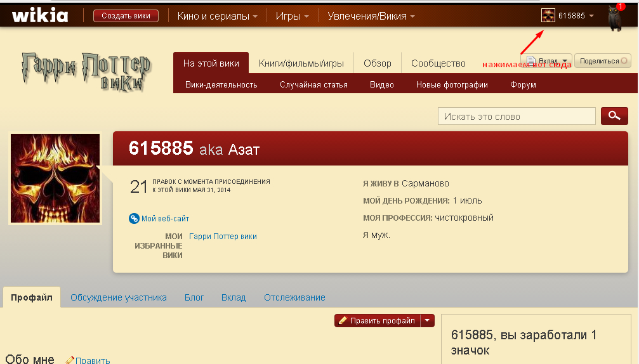Image resolution: width=639 pixels, height=364 pixels.
Task: Open Случайная статья link
Action: pyautogui.click(x=313, y=85)
